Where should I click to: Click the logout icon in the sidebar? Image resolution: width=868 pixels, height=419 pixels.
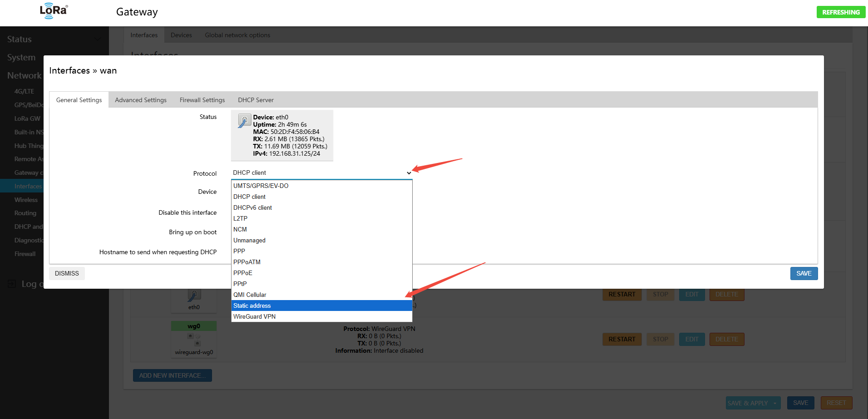pyautogui.click(x=12, y=284)
